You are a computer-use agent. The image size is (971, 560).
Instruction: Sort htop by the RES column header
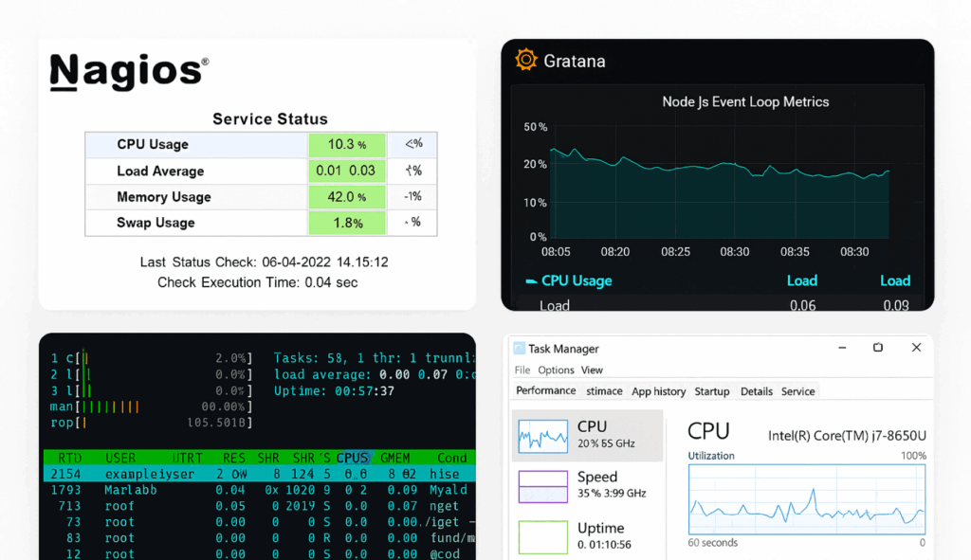click(234, 458)
